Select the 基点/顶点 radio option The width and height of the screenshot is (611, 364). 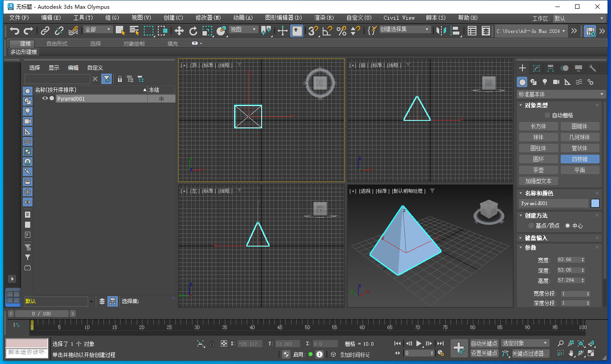531,226
